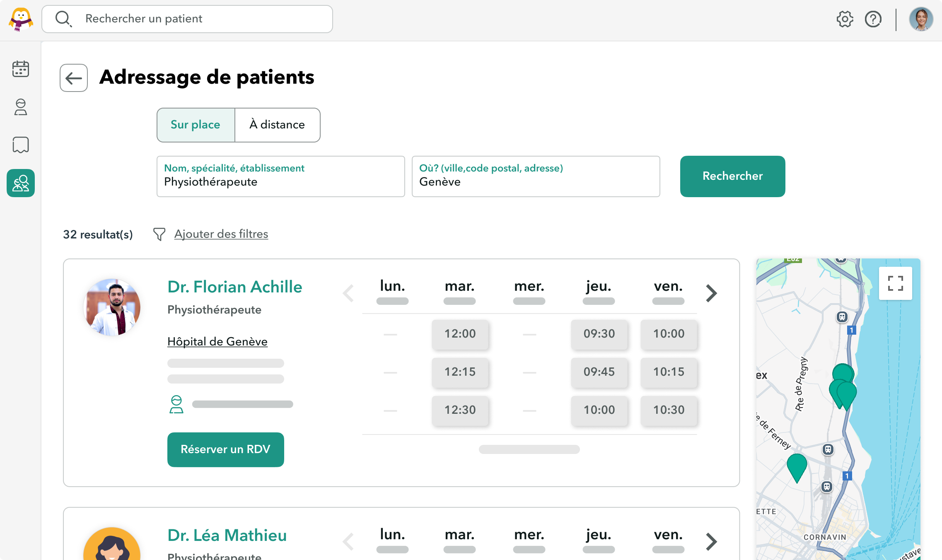Click the search magnifier icon

click(x=63, y=19)
